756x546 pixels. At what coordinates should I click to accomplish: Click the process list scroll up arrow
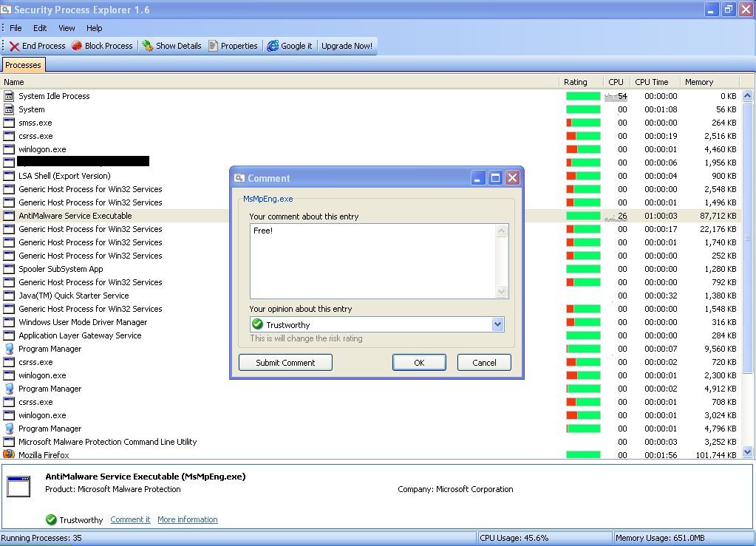click(x=747, y=95)
